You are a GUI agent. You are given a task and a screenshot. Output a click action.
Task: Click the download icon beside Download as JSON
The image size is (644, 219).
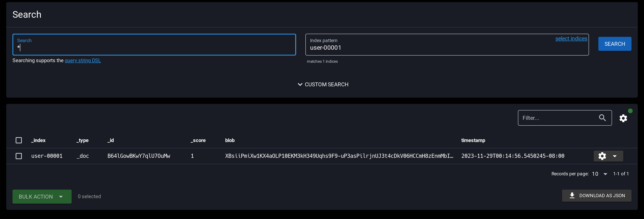(572, 196)
